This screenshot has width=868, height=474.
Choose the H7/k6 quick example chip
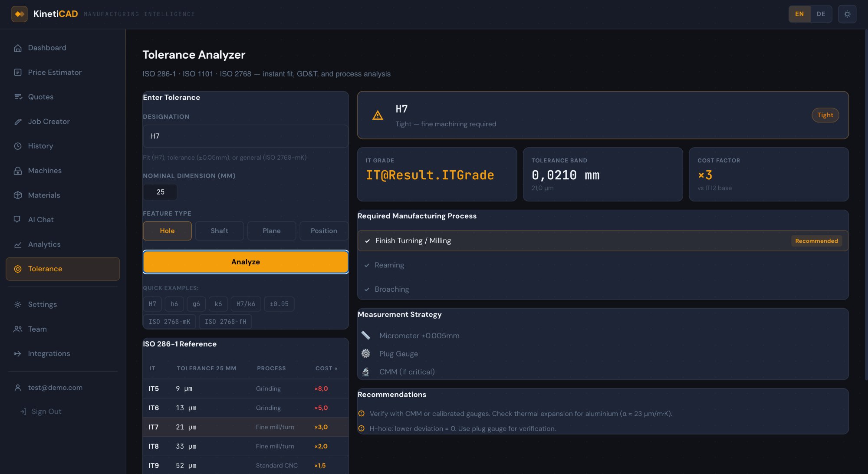246,304
